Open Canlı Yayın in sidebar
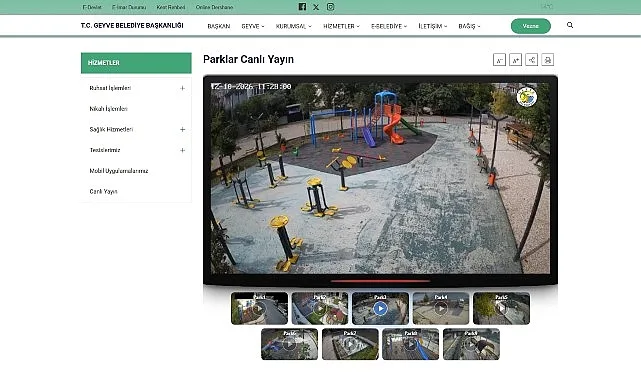Screen dimensions: 641x380 click(x=103, y=191)
